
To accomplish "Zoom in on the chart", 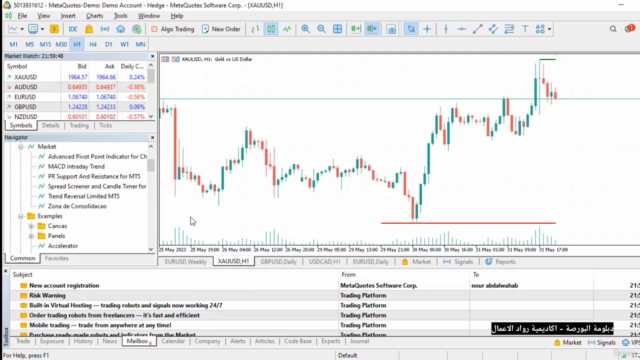I will (305, 29).
